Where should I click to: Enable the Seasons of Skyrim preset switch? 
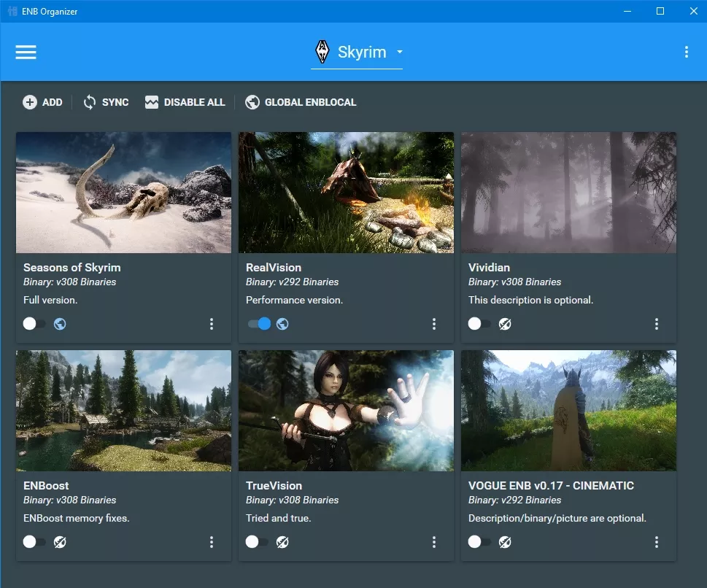[x=34, y=324]
